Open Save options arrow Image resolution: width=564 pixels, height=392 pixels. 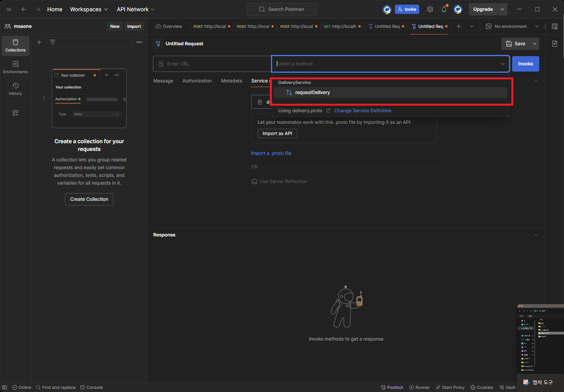(x=535, y=44)
